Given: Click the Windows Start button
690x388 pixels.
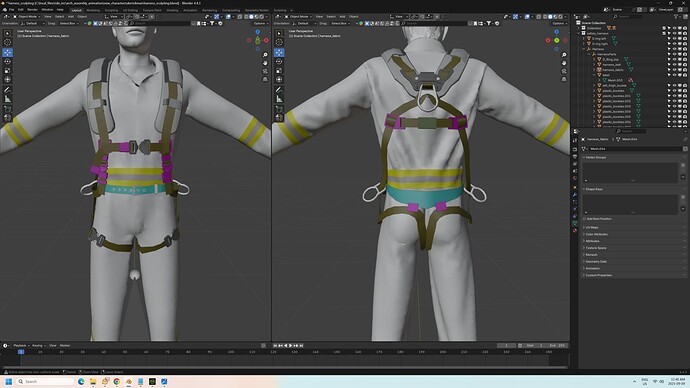Looking at the screenshot, I should (8, 381).
